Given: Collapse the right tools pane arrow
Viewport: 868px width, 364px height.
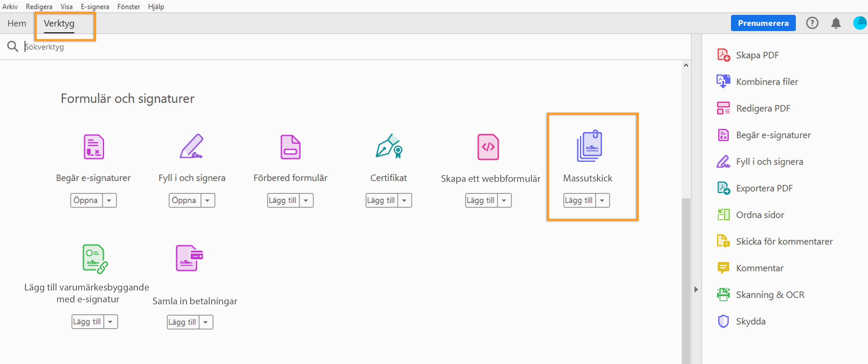Looking at the screenshot, I should (x=696, y=289).
